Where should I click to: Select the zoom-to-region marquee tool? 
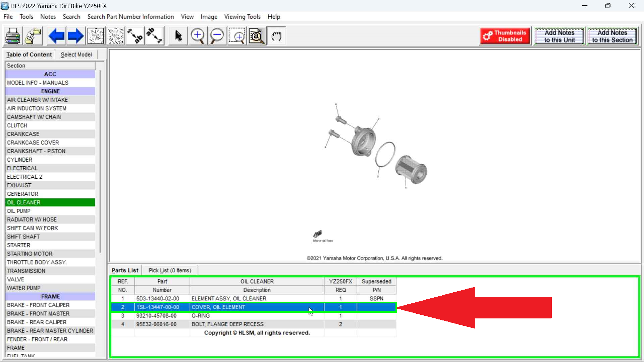237,36
